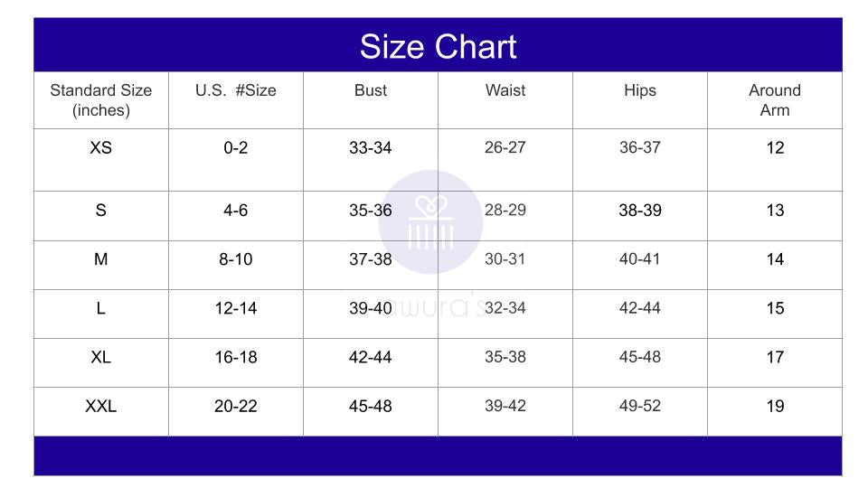868x488 pixels.
Task: Click the Around Arm column header
Action: 775,100
